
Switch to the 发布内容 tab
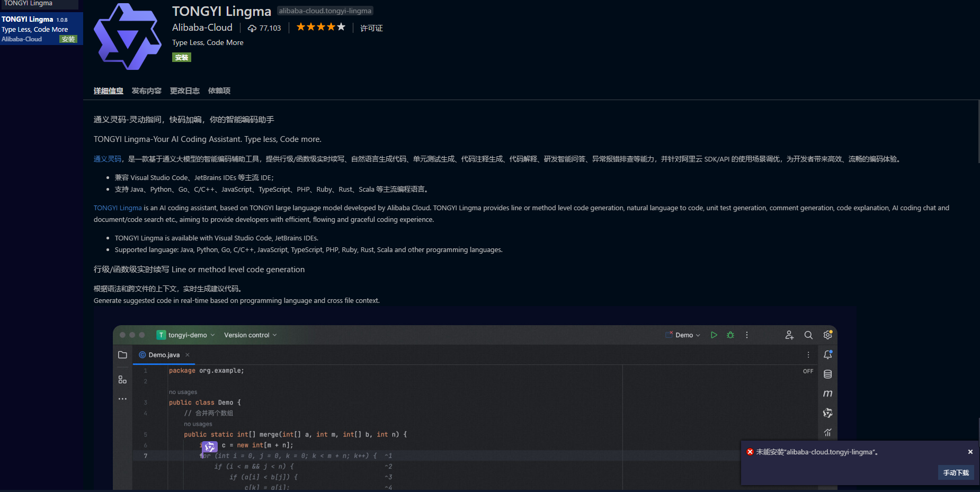coord(147,91)
